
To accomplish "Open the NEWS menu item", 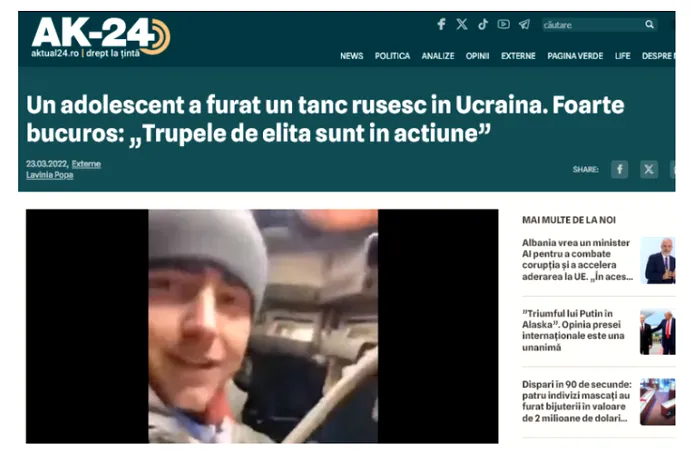I will [351, 56].
